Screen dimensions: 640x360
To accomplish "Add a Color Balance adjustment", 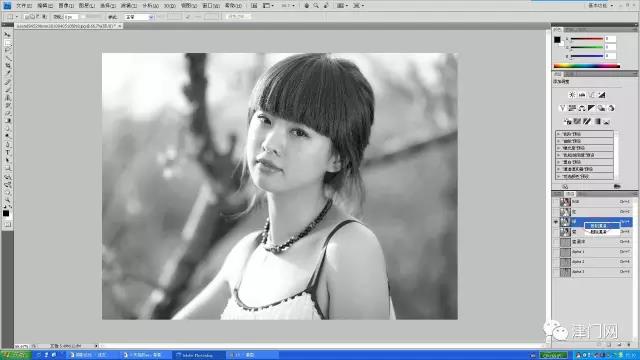I will [x=582, y=108].
